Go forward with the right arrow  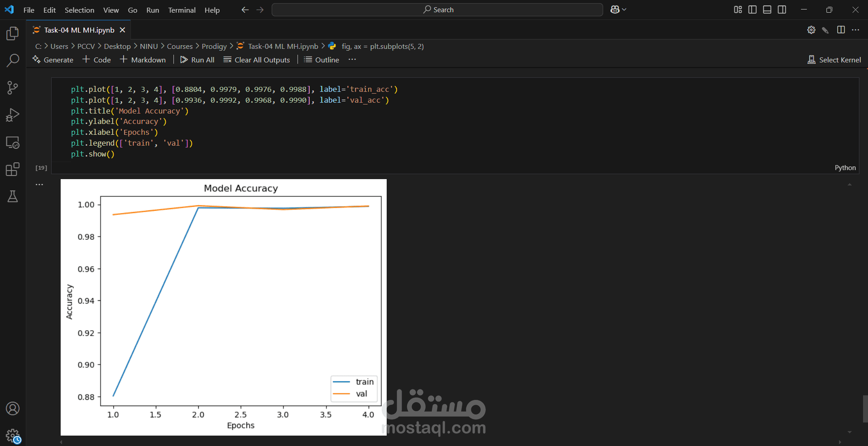(x=260, y=9)
